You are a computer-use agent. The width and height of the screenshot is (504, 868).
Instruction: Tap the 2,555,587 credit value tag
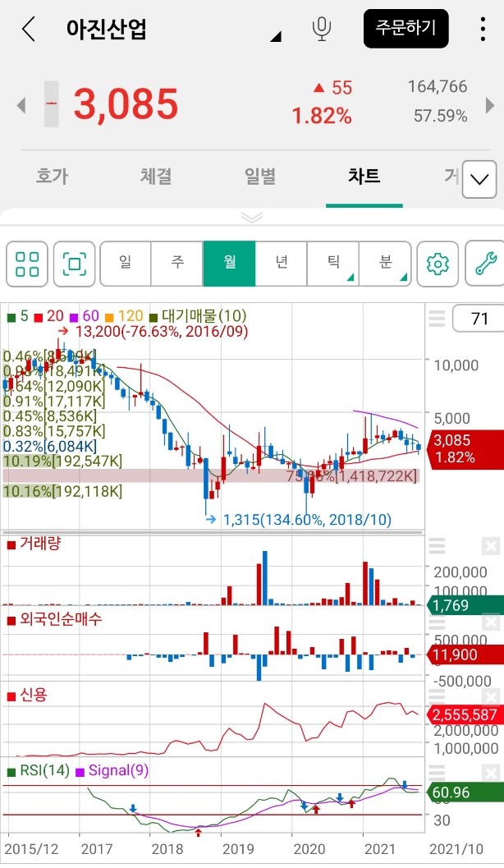[465, 714]
